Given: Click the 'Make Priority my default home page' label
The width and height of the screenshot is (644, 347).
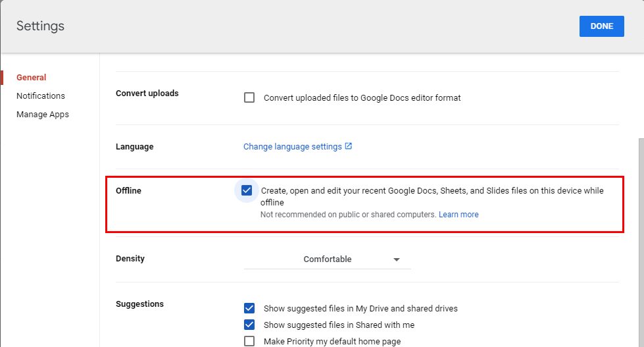Looking at the screenshot, I should 332,342.
